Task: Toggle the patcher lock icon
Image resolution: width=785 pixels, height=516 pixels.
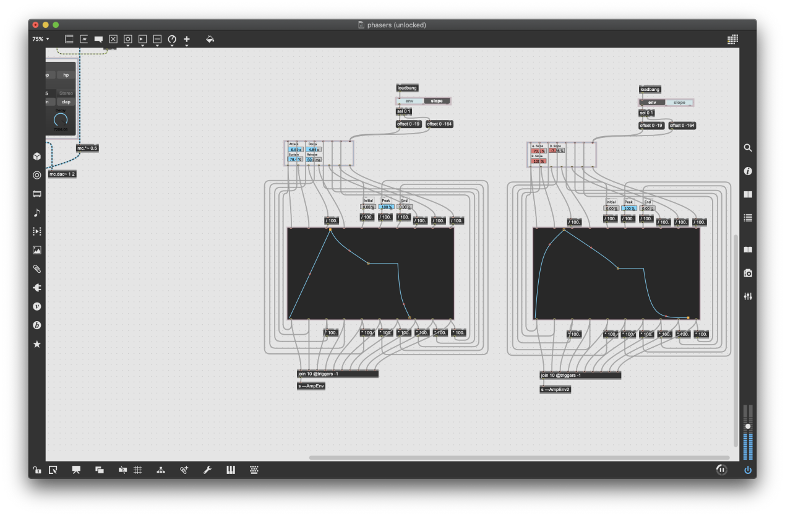Action: [x=37, y=469]
